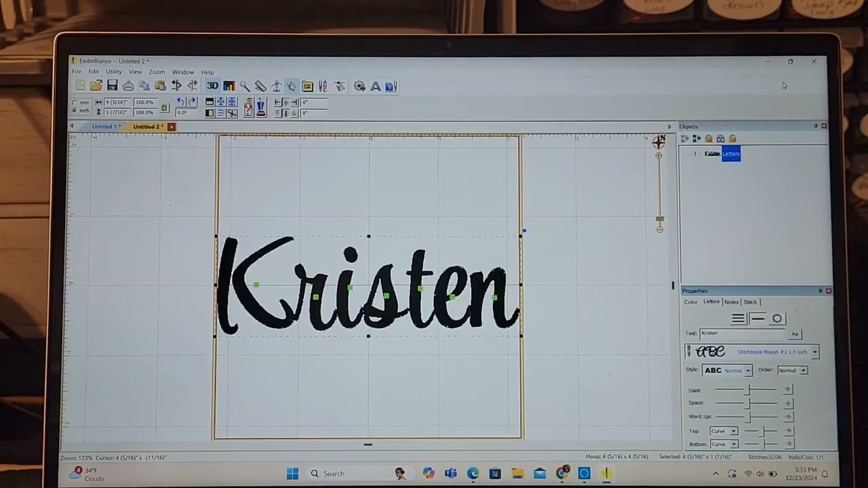Click the Word Spc slider handle
The height and width of the screenshot is (488, 868).
[x=749, y=416]
